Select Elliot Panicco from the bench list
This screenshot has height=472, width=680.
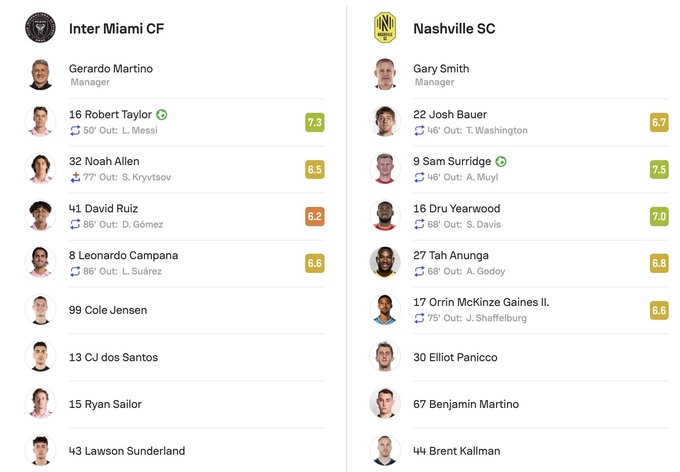(x=455, y=357)
